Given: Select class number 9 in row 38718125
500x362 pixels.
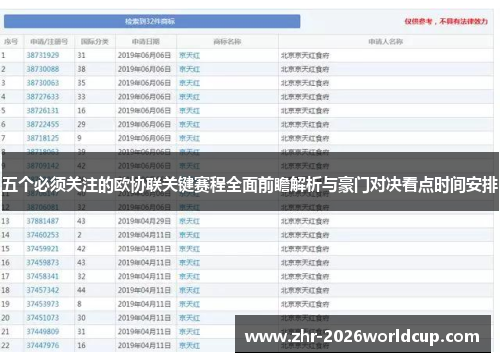Looking at the screenshot, I should tap(79, 138).
